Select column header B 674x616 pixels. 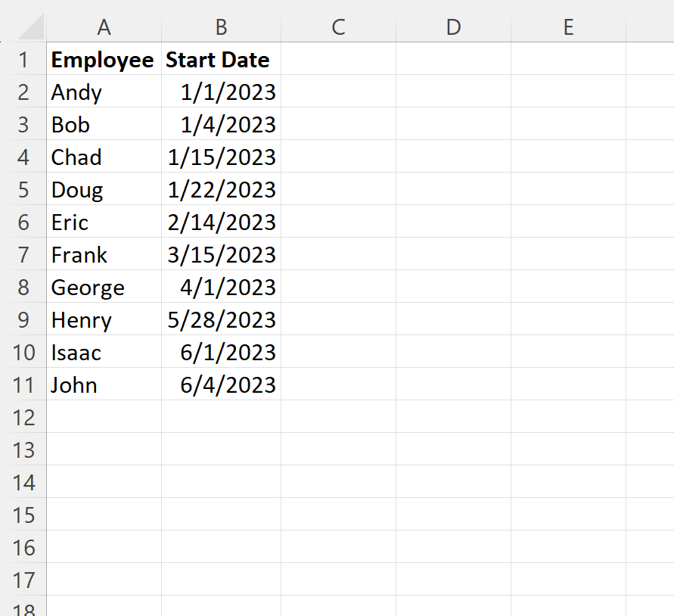point(221,26)
